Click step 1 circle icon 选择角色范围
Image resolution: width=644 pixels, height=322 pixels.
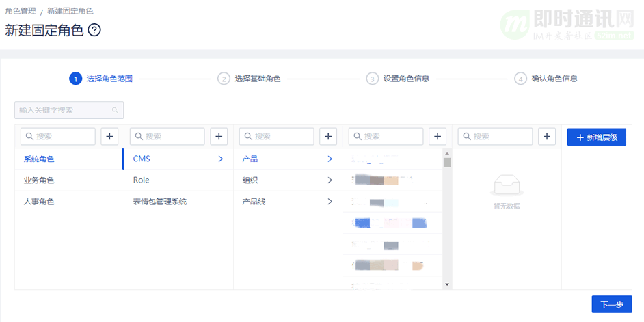pos(75,79)
